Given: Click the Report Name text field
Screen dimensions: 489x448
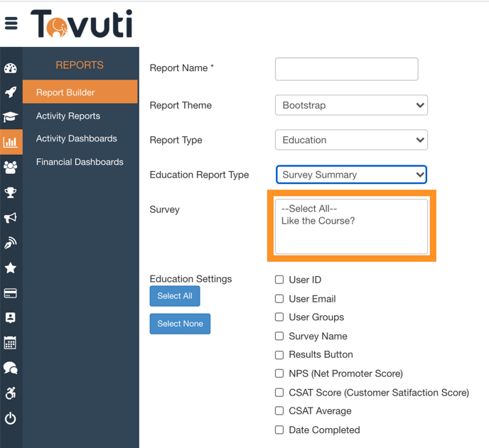Looking at the screenshot, I should tap(346, 69).
